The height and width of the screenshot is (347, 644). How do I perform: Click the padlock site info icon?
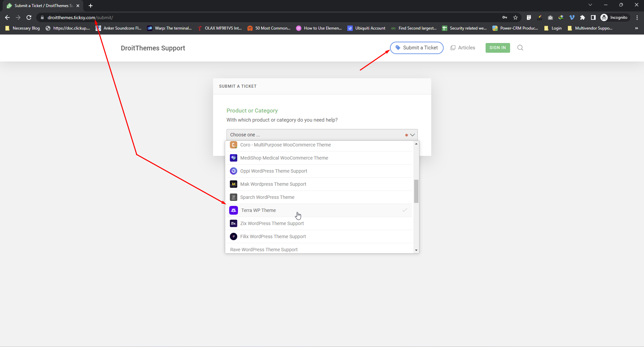click(42, 17)
